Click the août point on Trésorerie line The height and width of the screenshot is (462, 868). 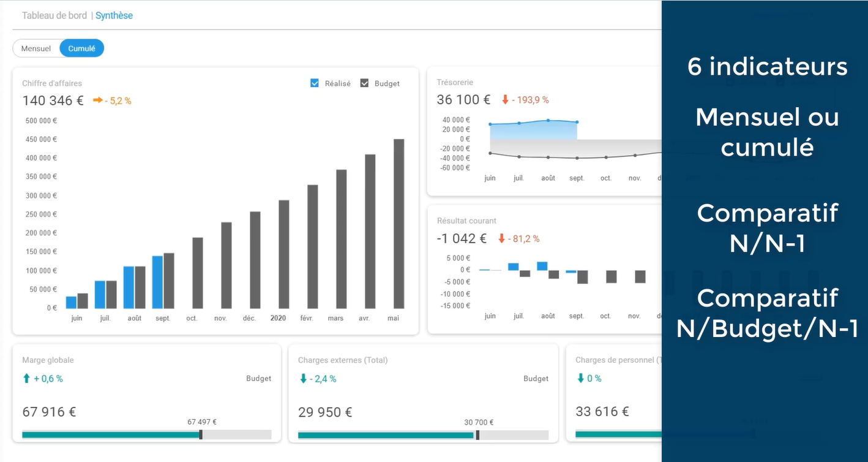pos(548,121)
